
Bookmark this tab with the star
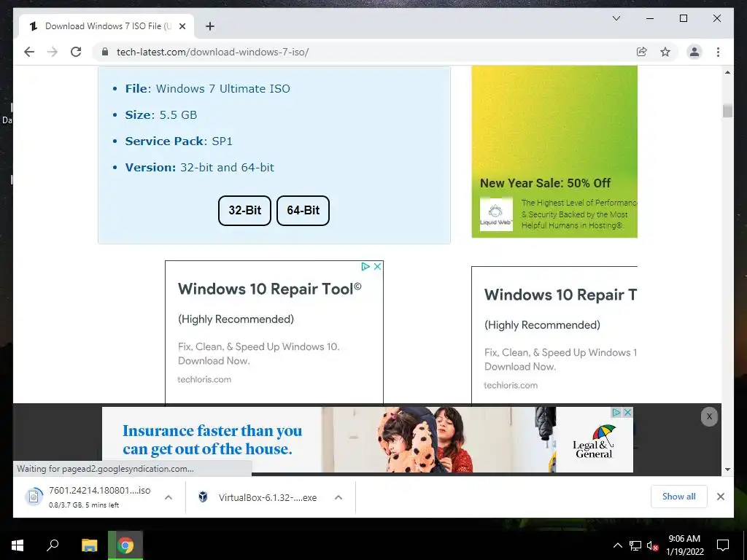[x=665, y=52]
